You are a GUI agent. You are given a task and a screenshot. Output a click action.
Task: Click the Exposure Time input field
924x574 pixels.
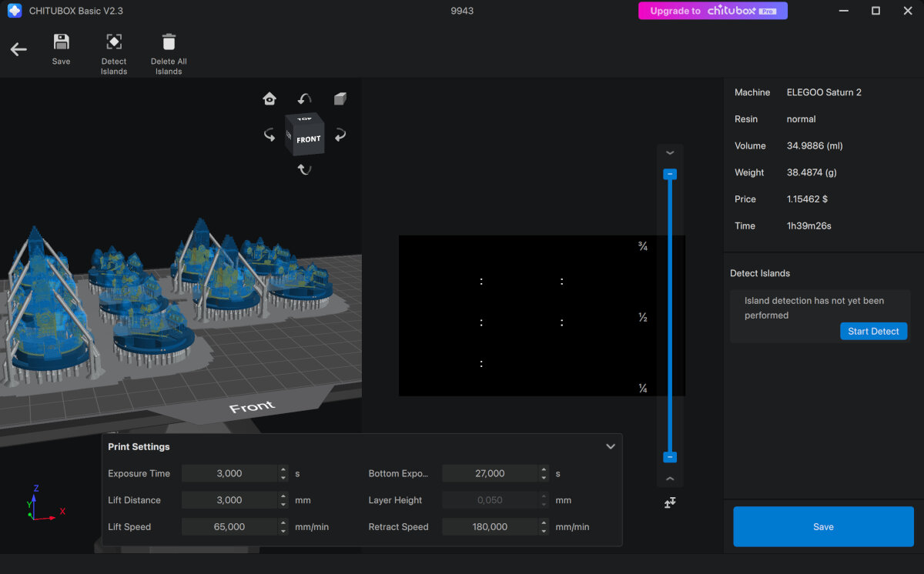tap(229, 473)
